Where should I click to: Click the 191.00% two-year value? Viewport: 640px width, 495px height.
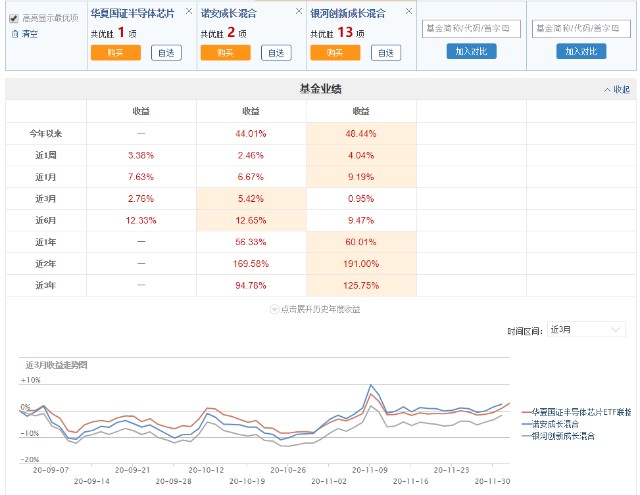[361, 264]
